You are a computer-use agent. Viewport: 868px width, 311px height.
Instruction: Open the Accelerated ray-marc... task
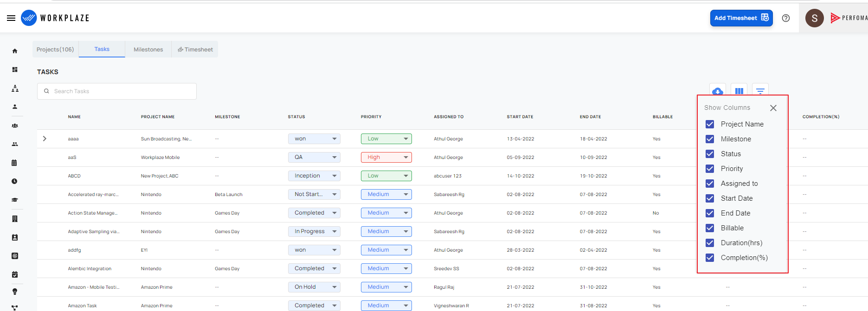click(93, 195)
